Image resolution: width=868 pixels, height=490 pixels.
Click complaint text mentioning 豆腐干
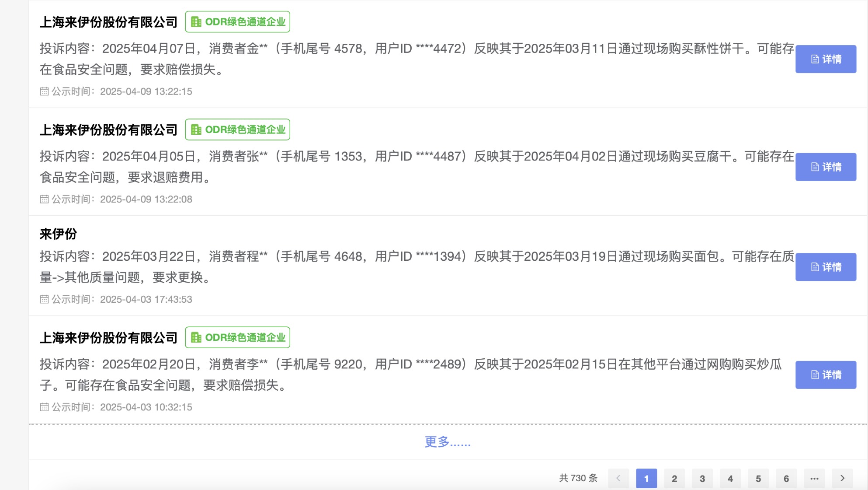(x=417, y=167)
